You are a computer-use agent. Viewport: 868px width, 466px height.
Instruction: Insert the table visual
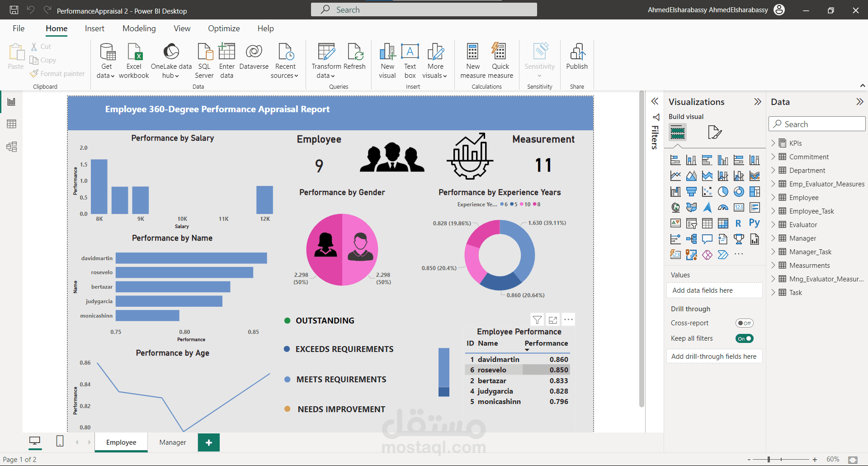click(x=707, y=223)
